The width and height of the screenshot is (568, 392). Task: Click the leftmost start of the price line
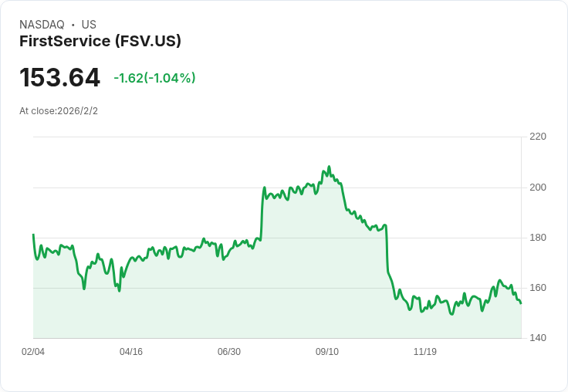tap(33, 235)
